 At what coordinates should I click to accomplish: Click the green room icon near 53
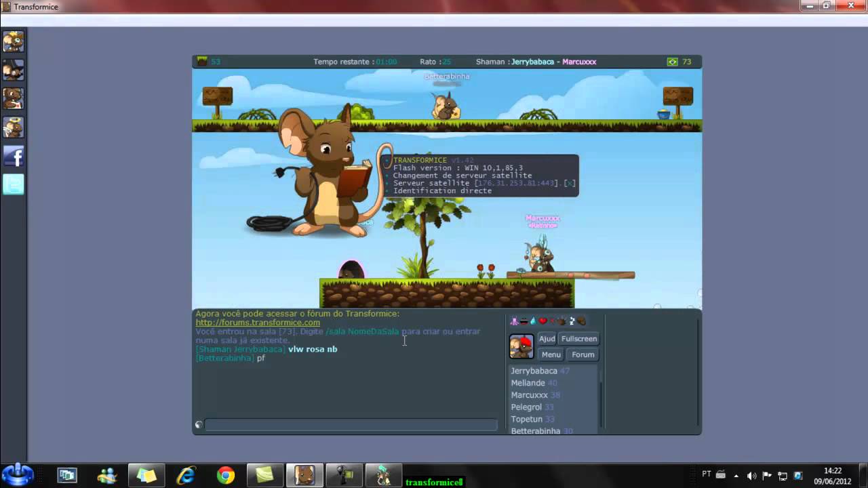[202, 62]
